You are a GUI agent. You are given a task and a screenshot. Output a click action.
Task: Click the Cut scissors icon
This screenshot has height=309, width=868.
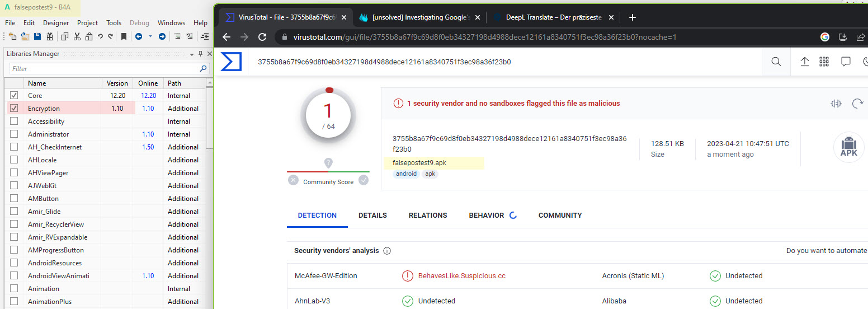pos(77,37)
